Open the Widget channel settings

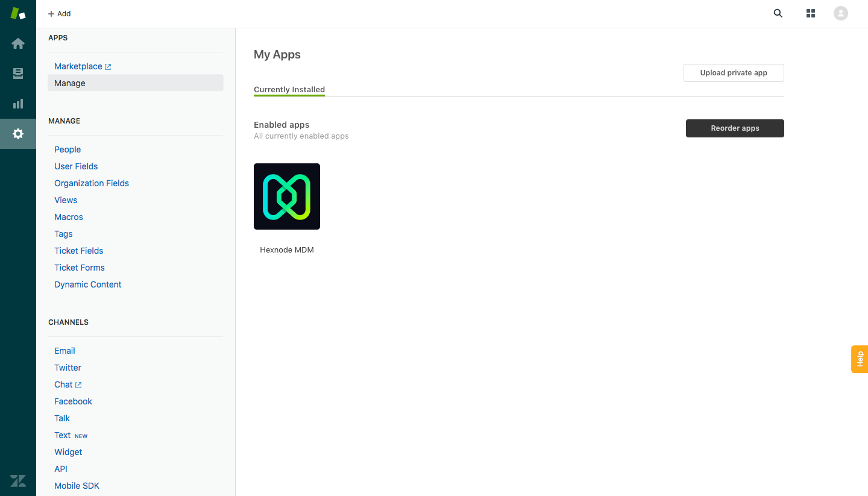point(68,452)
